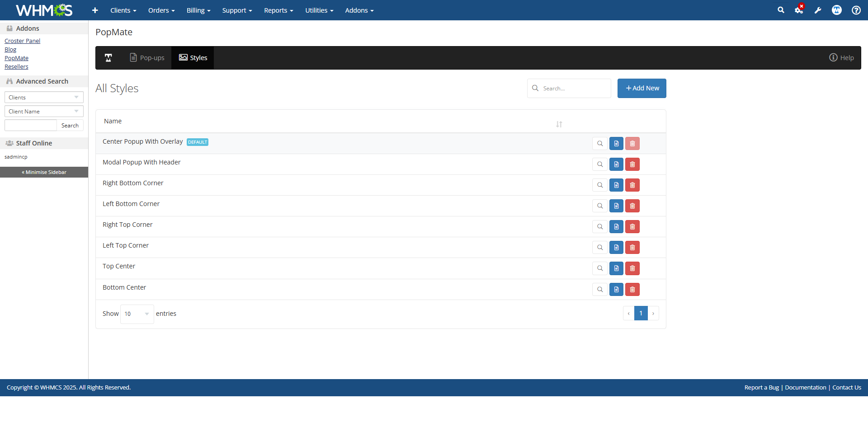Expand the Support menu
Image resolution: width=868 pixels, height=427 pixels.
coord(237,10)
